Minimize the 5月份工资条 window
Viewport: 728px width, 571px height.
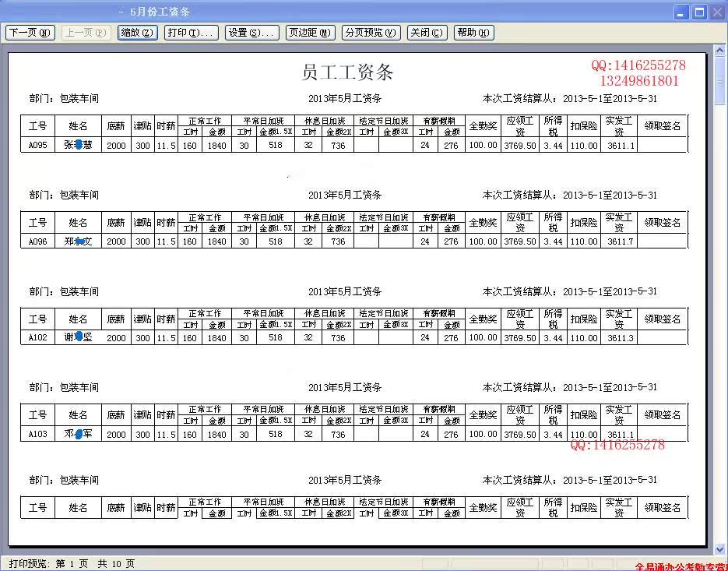pos(681,12)
